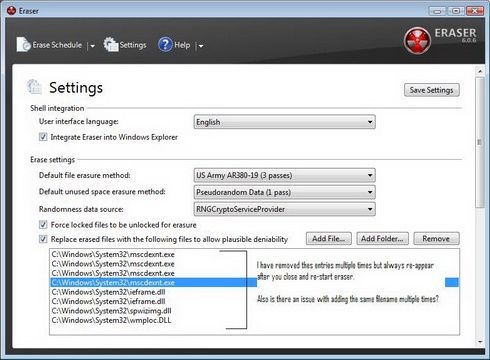The height and width of the screenshot is (360, 490).
Task: Click the Add File... button
Action: pos(329,239)
